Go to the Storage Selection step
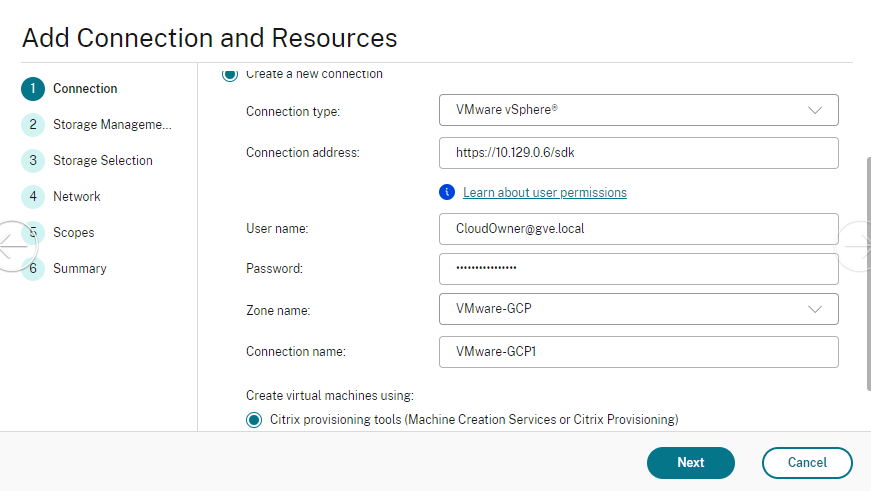Image resolution: width=871 pixels, height=491 pixels. point(102,161)
